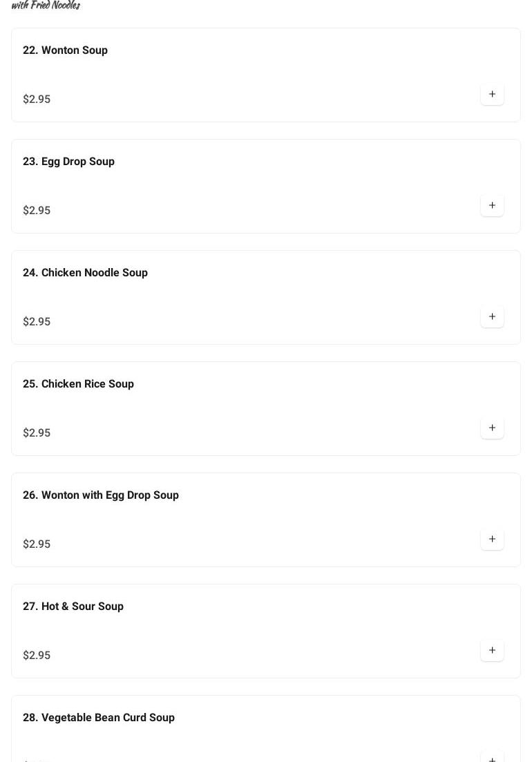Open 28. Vegetable Bean Curd Soup item
532x762 pixels.
[99, 718]
